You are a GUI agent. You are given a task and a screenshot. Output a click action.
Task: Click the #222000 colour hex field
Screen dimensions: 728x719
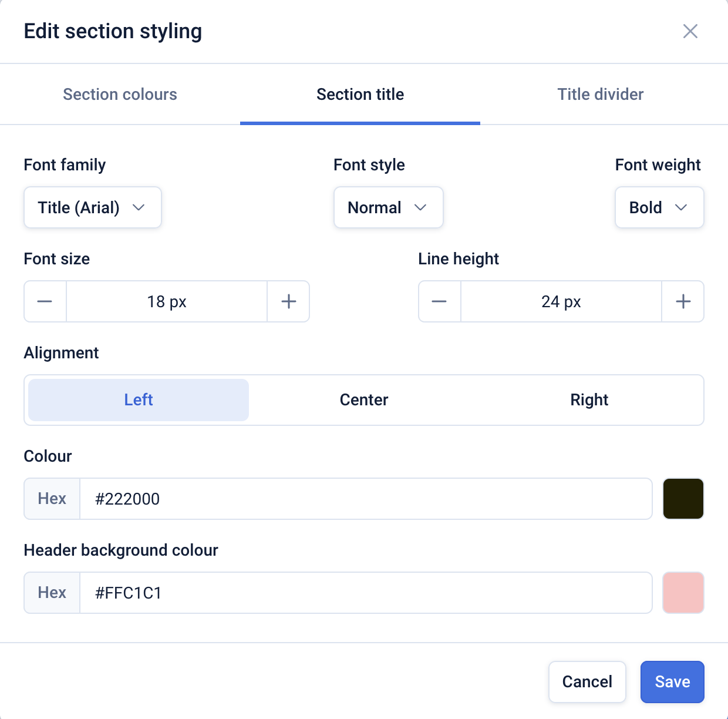(x=365, y=499)
